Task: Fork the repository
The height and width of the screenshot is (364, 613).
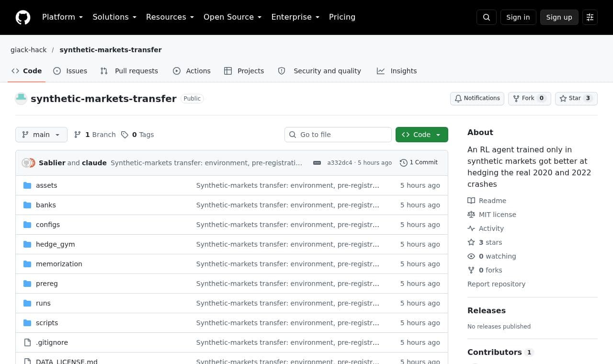Action: point(530,98)
